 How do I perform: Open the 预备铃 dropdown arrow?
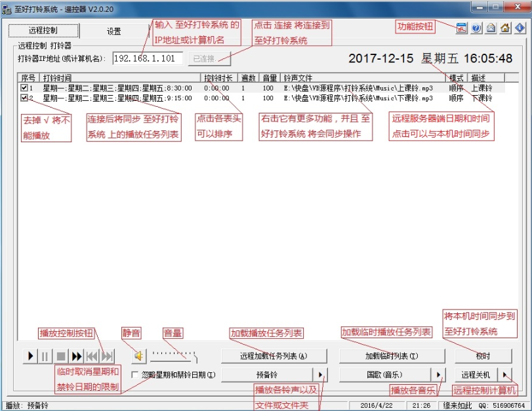pos(319,374)
